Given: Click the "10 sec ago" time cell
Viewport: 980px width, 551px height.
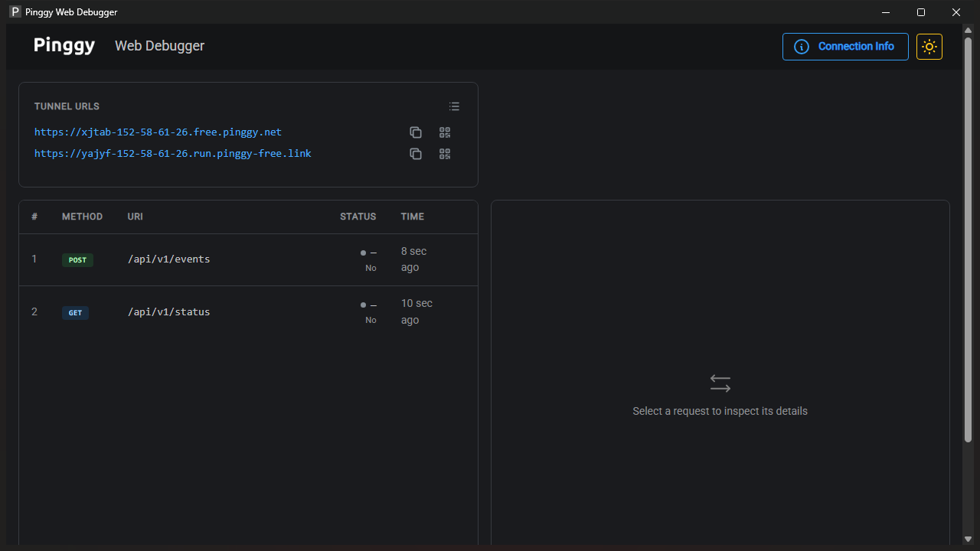Looking at the screenshot, I should point(416,311).
